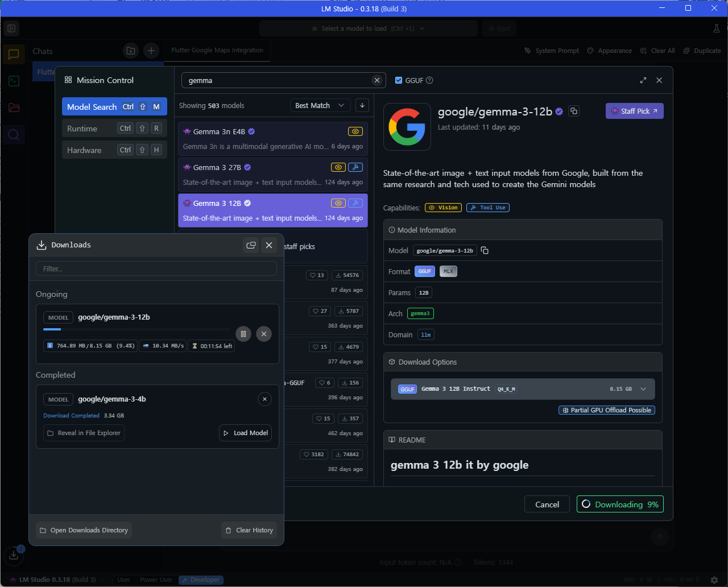
Task: Open System Prompt in the toolbar
Action: (x=552, y=51)
